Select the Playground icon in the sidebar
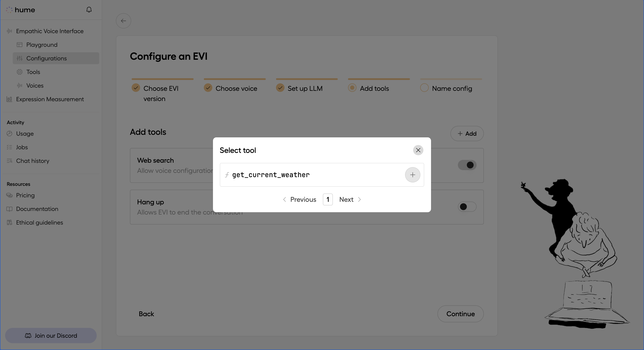This screenshot has height=350, width=644. [x=20, y=45]
